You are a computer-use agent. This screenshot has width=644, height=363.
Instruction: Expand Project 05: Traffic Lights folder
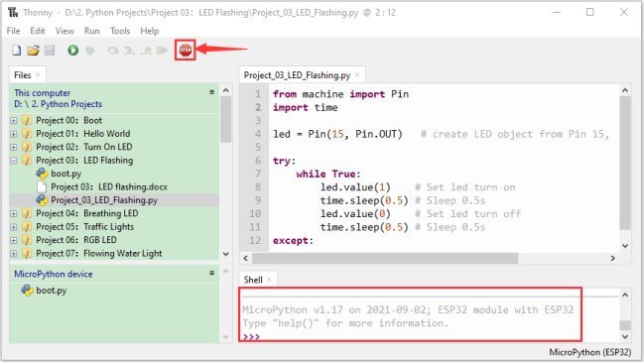click(14, 227)
